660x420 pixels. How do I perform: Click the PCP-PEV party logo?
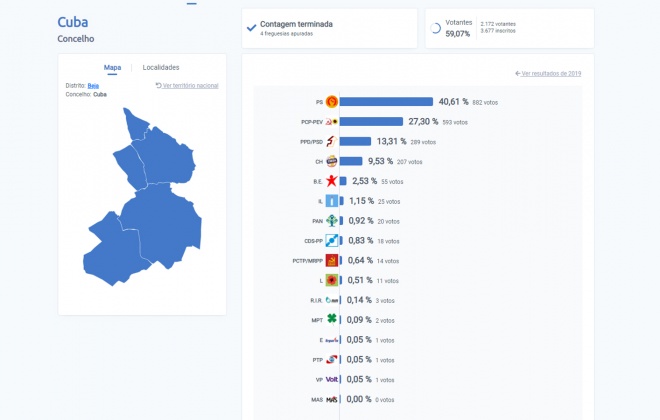pos(332,122)
